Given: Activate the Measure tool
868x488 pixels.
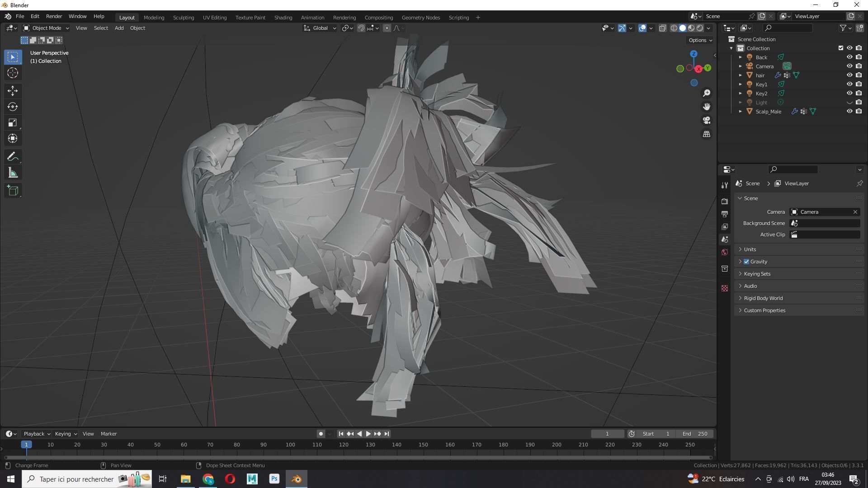Looking at the screenshot, I should tap(13, 173).
